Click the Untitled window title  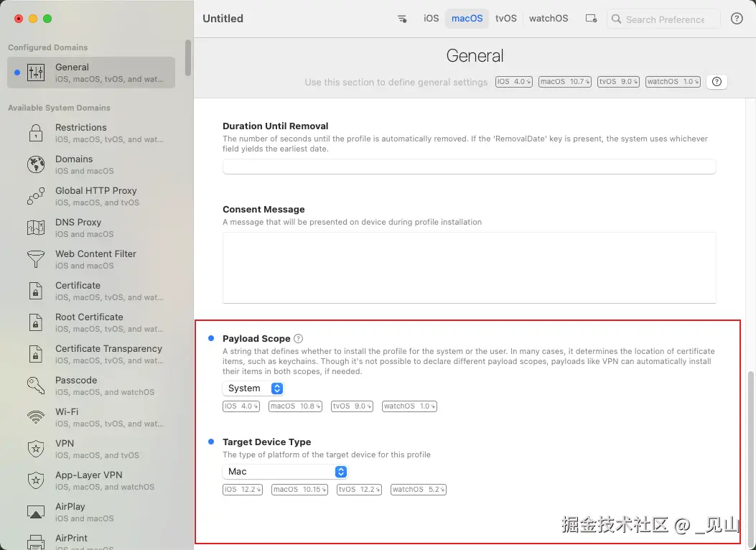(223, 19)
